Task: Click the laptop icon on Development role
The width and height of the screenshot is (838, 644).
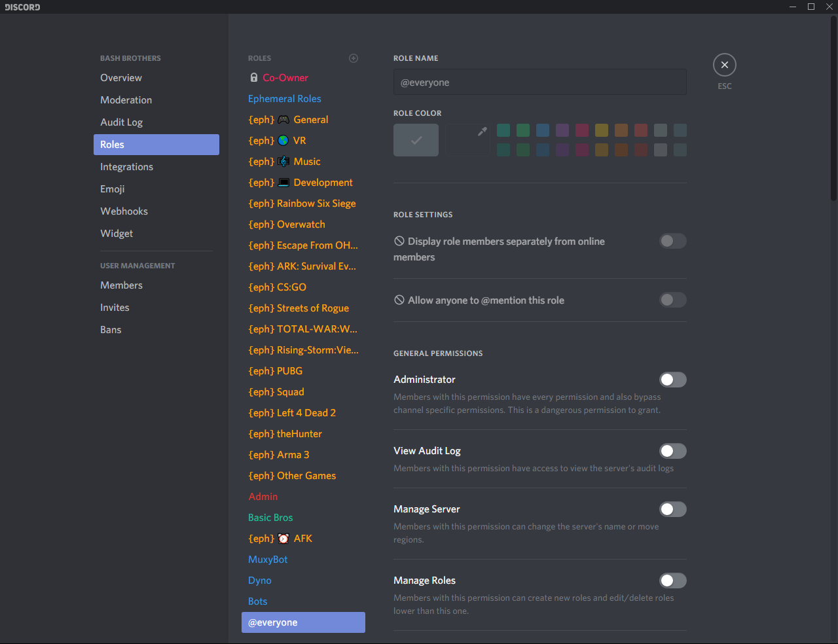Action: pos(283,183)
